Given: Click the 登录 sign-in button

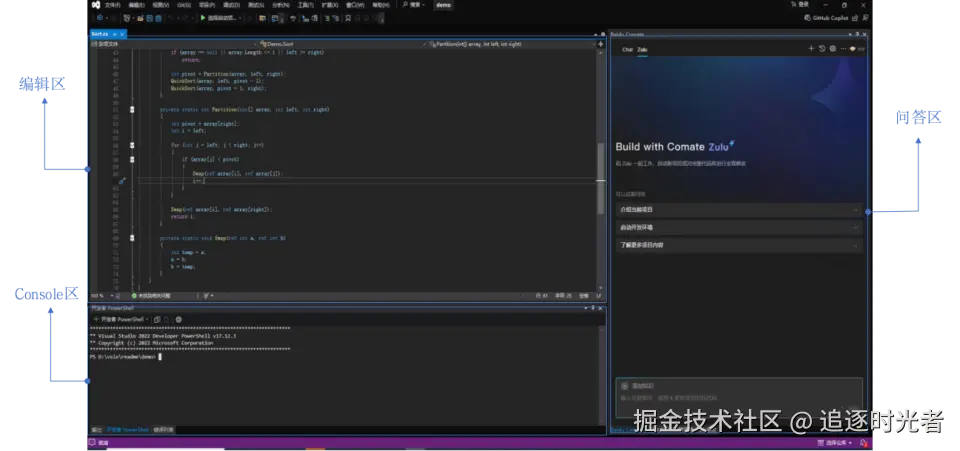Looking at the screenshot, I should 800,5.
